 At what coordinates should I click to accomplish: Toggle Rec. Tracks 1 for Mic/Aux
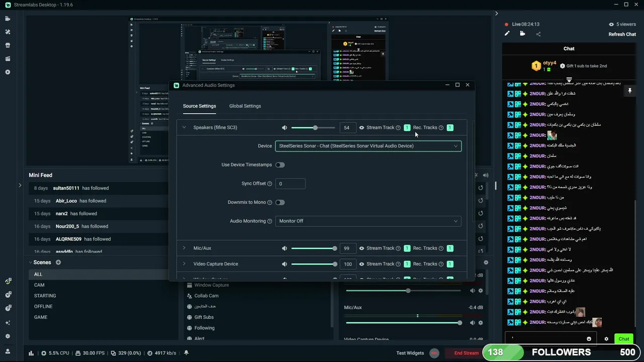click(450, 248)
